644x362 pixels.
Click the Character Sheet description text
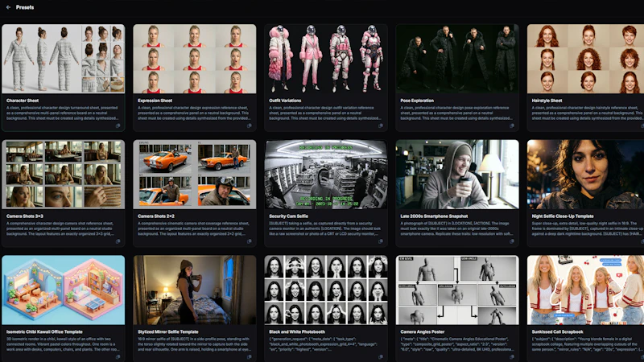pyautogui.click(x=63, y=113)
